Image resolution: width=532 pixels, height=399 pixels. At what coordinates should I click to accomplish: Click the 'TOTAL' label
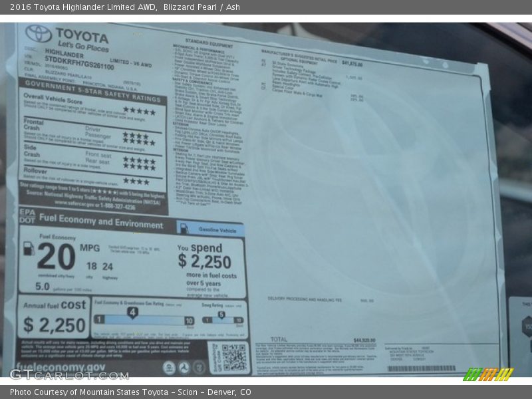279,339
